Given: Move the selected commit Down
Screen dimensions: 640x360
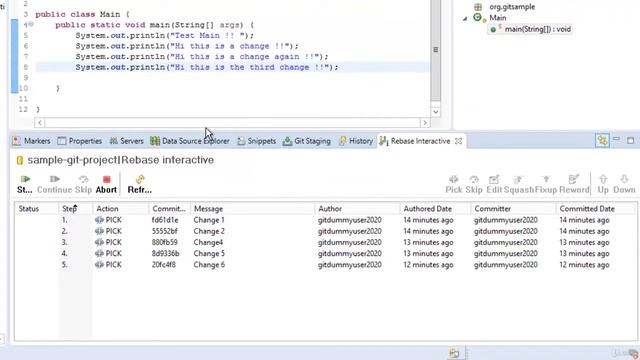Looking at the screenshot, I should coord(624,184).
